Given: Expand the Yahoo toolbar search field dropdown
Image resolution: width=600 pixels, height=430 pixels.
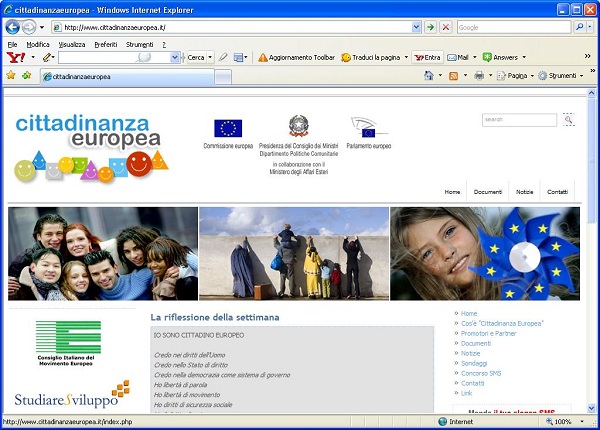Looking at the screenshot, I should point(175,57).
